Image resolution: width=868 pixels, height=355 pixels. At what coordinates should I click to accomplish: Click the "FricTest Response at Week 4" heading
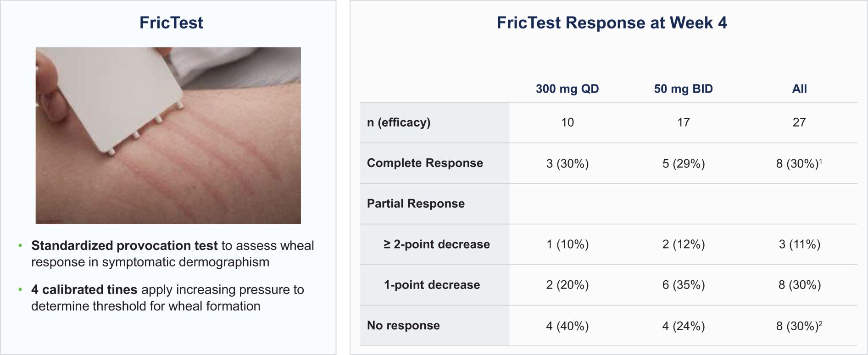coord(612,23)
